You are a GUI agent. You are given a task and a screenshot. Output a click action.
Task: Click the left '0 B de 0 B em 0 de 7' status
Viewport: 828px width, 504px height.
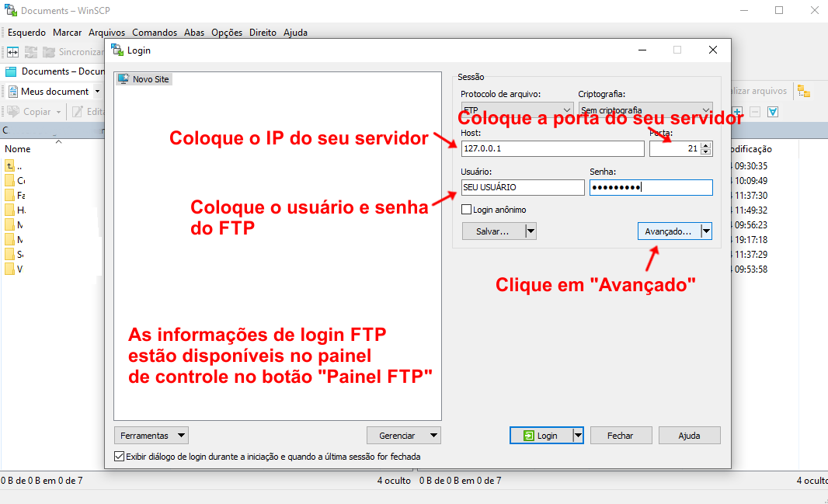point(42,480)
